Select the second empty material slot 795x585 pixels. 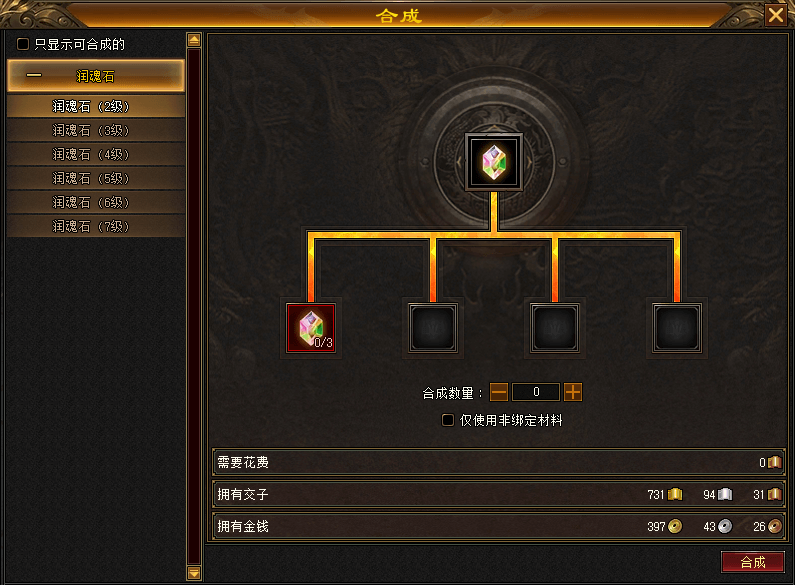[433, 328]
